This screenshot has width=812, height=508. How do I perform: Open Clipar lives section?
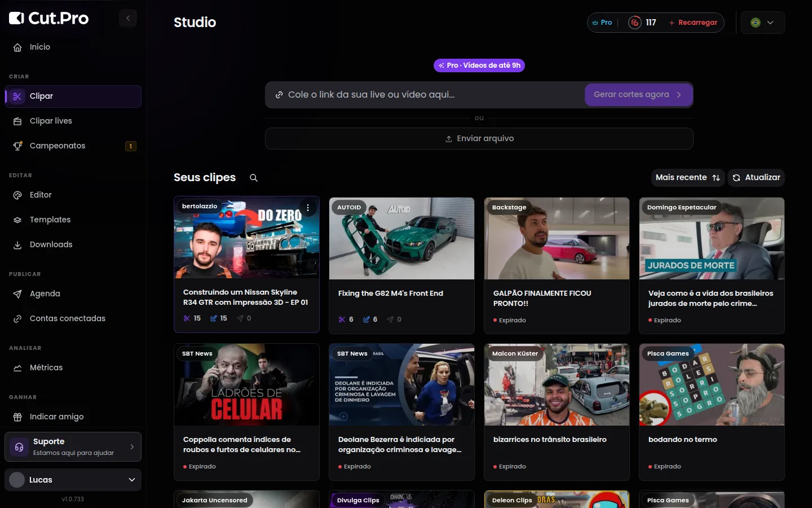click(x=73, y=121)
